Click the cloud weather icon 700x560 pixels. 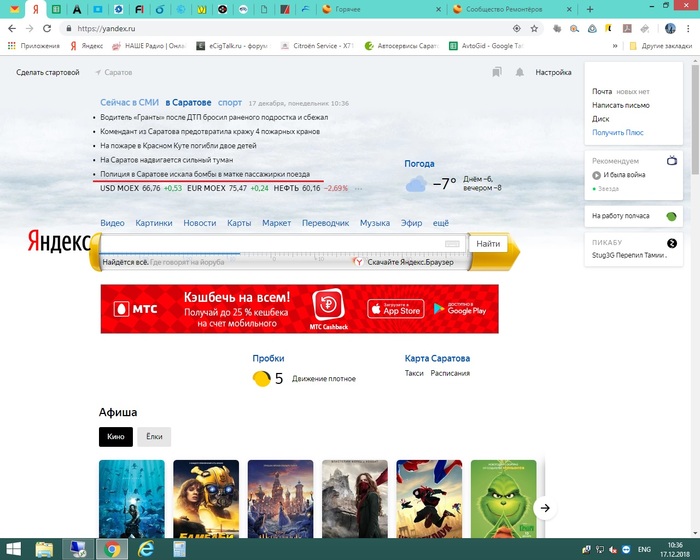(x=416, y=184)
